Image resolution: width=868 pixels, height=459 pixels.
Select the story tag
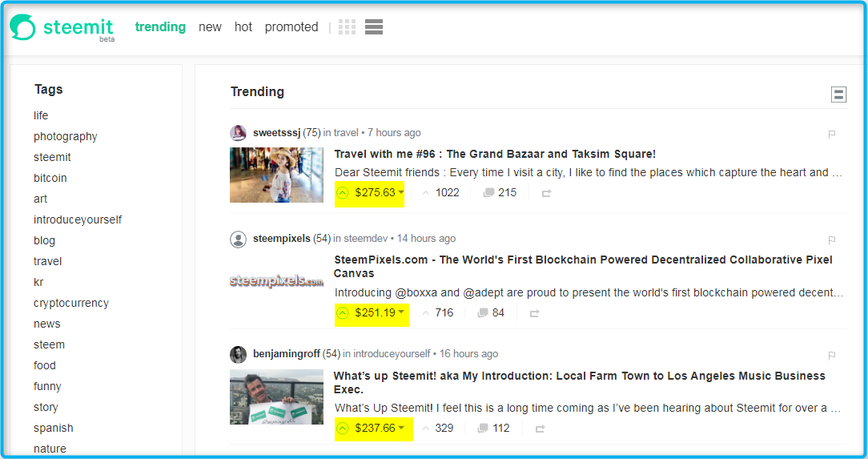(46, 408)
